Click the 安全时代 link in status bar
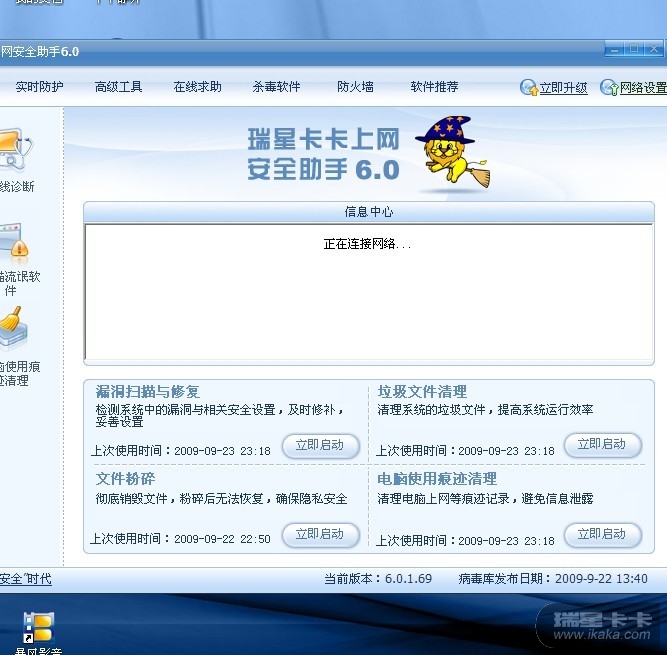 (x=26, y=579)
